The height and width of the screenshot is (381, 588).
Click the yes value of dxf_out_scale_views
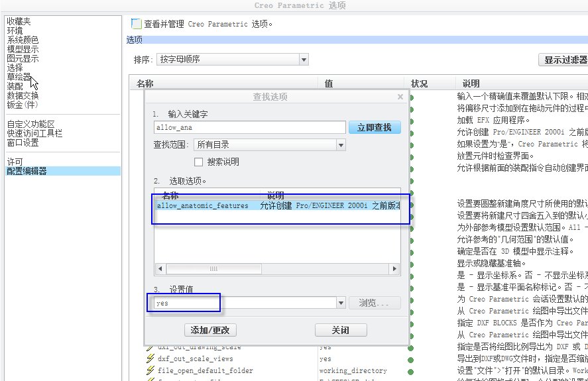tap(325, 359)
